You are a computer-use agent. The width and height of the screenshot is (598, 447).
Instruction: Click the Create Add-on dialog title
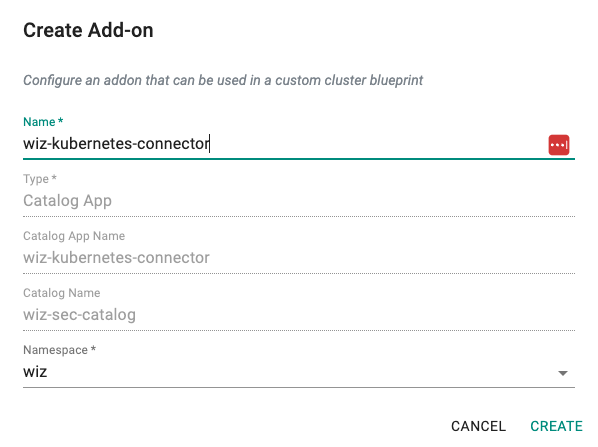click(88, 30)
